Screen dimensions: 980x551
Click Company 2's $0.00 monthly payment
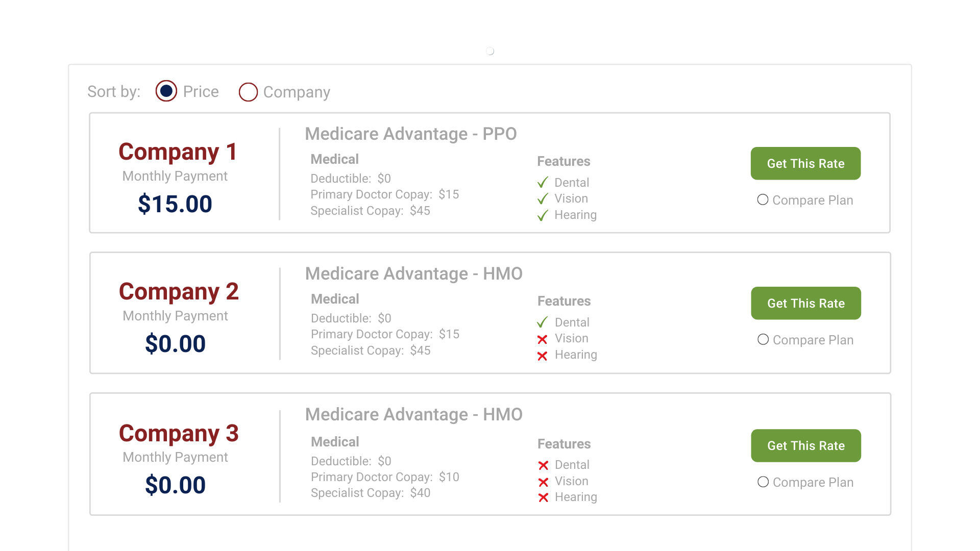(175, 344)
